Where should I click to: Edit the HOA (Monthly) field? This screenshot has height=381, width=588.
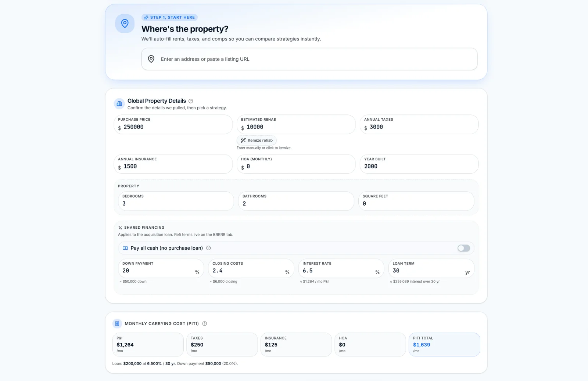[296, 164]
